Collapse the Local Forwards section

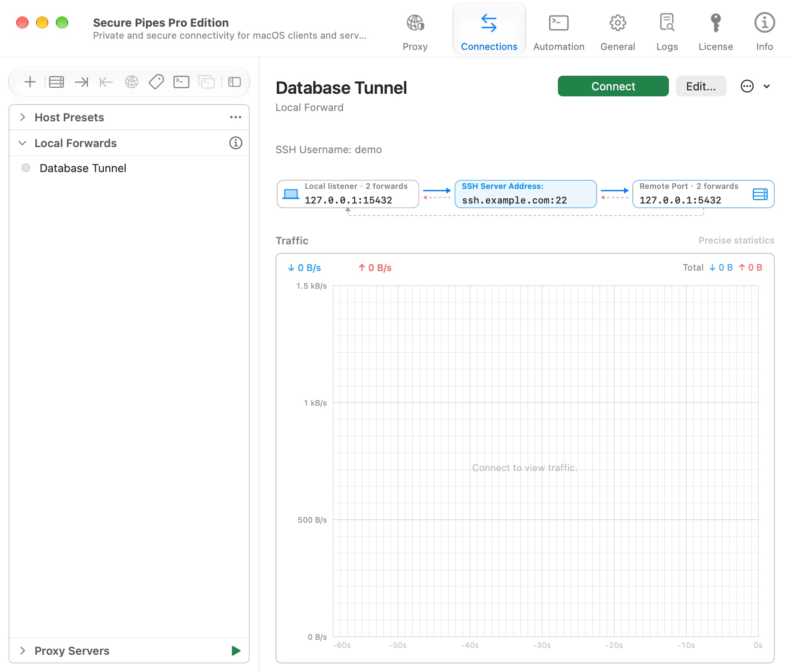[22, 143]
